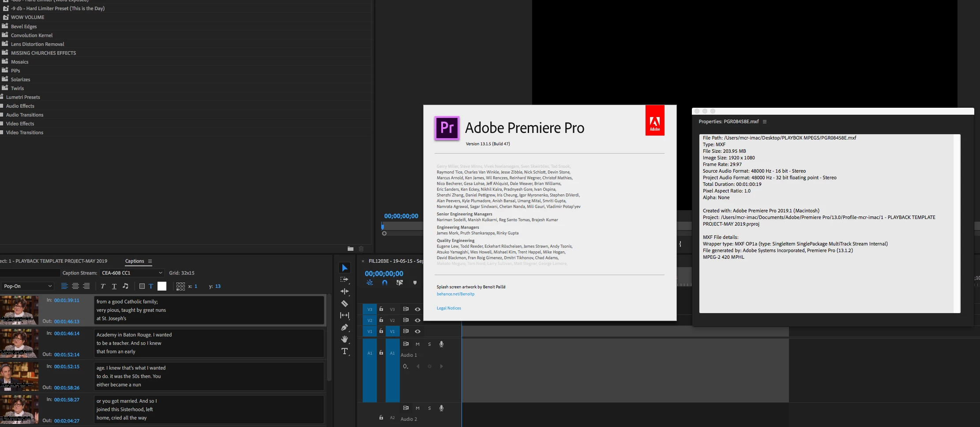Click the trash icon in Effects panel
Screen dimensions: 980x427
[x=361, y=249]
